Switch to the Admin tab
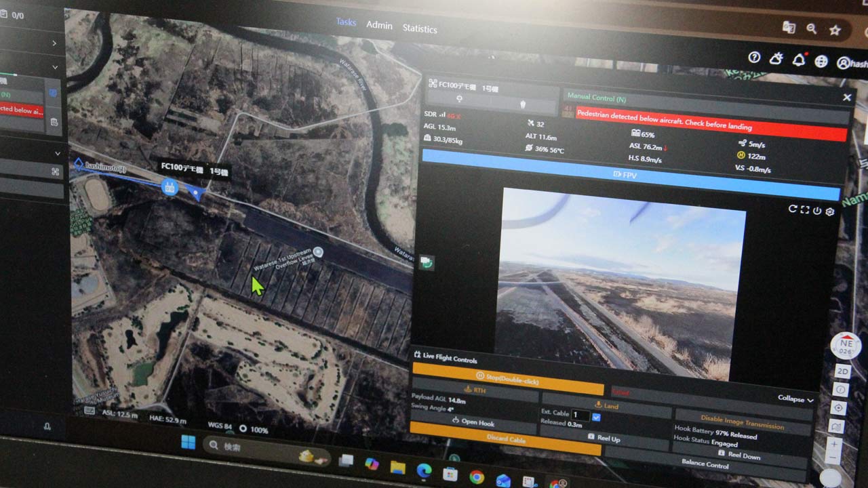 pos(379,25)
